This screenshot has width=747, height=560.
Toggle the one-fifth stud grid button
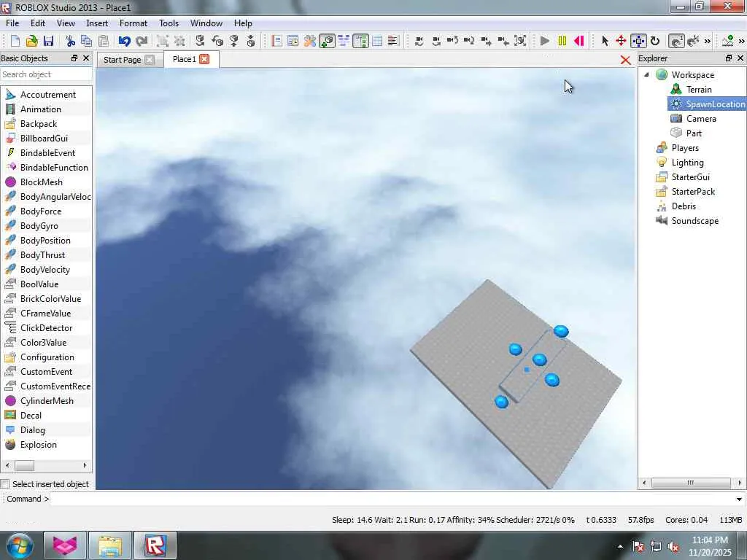pyautogui.click(x=693, y=41)
